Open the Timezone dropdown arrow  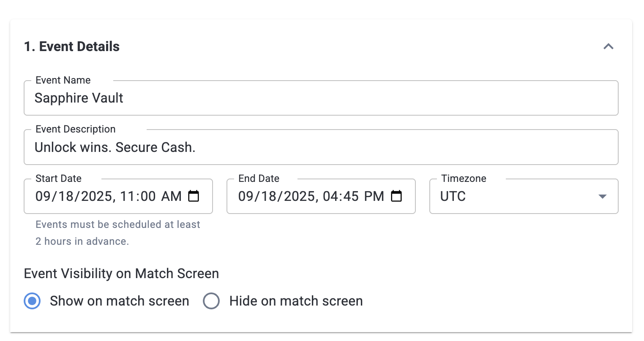pyautogui.click(x=603, y=197)
